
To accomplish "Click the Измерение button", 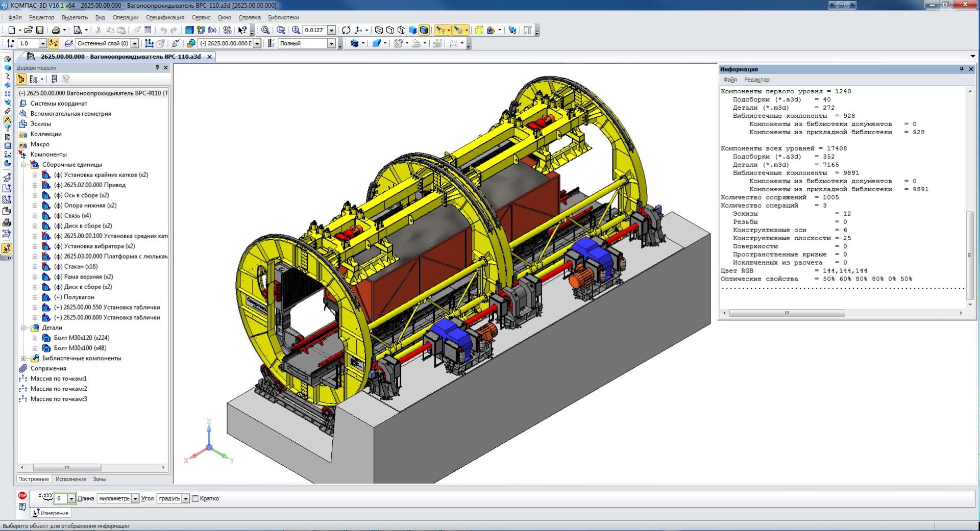I will [51, 513].
